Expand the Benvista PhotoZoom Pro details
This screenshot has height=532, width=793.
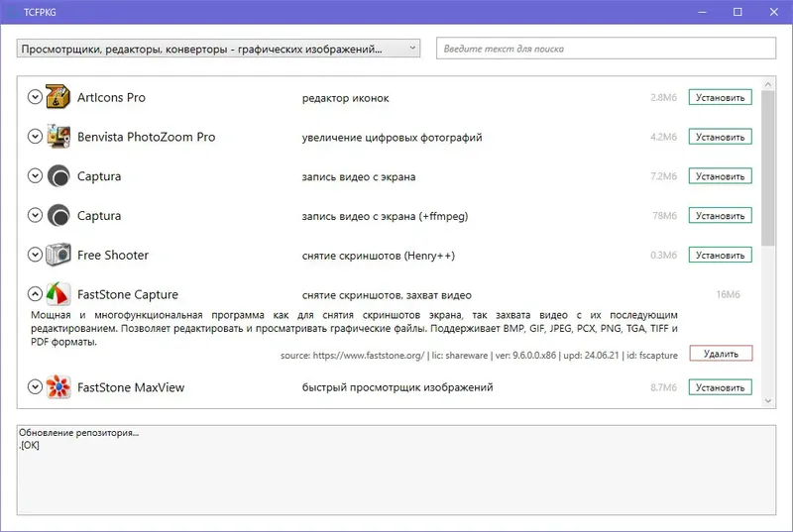pyautogui.click(x=35, y=136)
